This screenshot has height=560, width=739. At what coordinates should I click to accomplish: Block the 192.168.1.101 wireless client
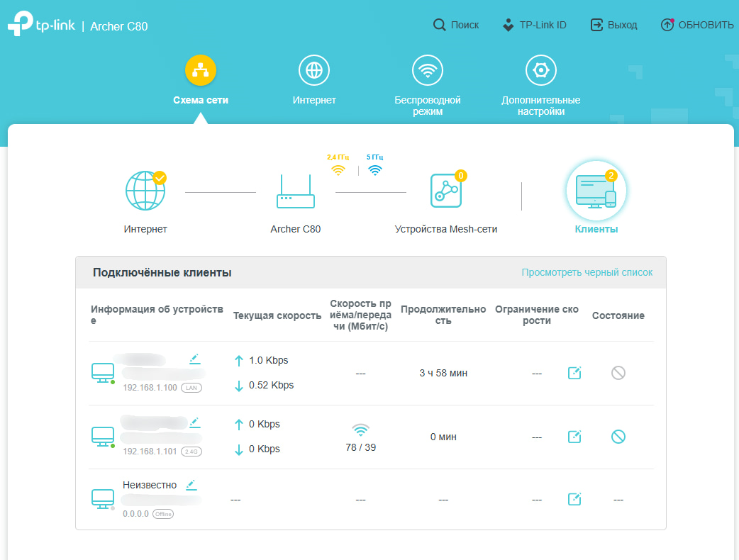click(x=618, y=437)
